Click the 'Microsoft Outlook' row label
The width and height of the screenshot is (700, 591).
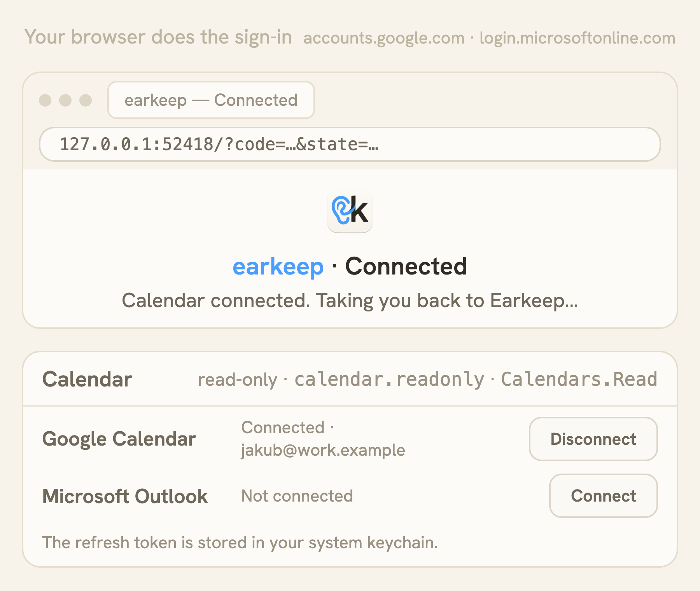click(125, 496)
